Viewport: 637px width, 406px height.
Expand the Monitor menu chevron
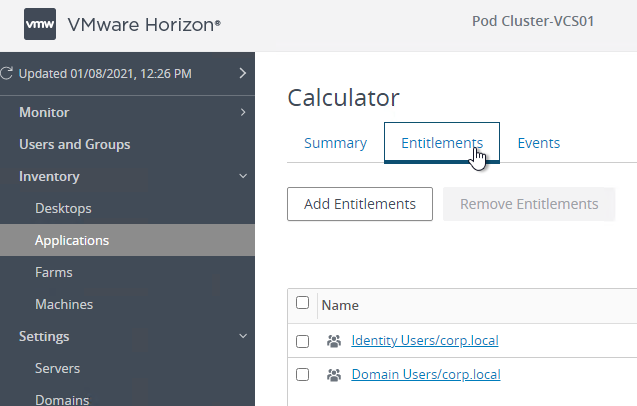[243, 112]
